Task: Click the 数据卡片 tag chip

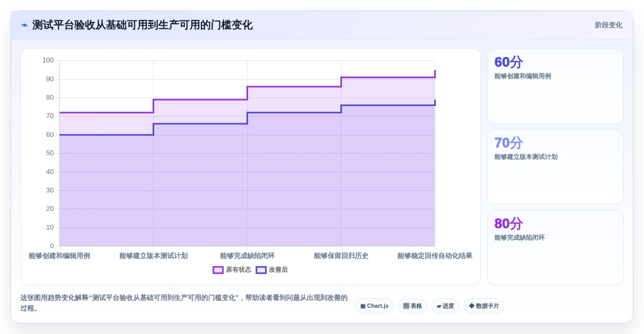Action: point(484,306)
